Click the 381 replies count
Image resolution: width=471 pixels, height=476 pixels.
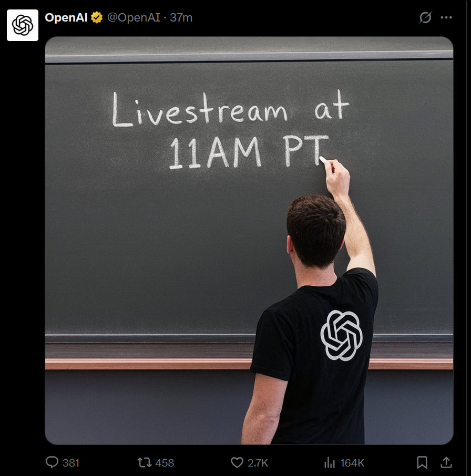coord(71,463)
